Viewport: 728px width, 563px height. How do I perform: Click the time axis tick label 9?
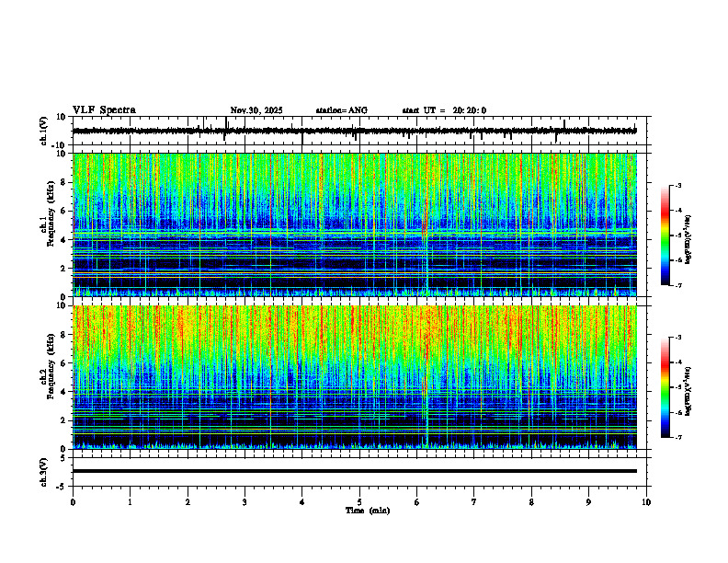point(588,502)
